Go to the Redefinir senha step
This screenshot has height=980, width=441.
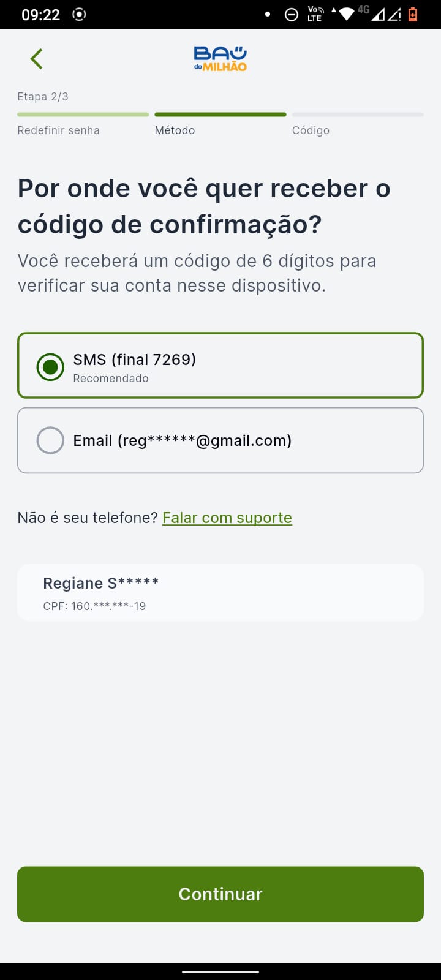coord(58,130)
